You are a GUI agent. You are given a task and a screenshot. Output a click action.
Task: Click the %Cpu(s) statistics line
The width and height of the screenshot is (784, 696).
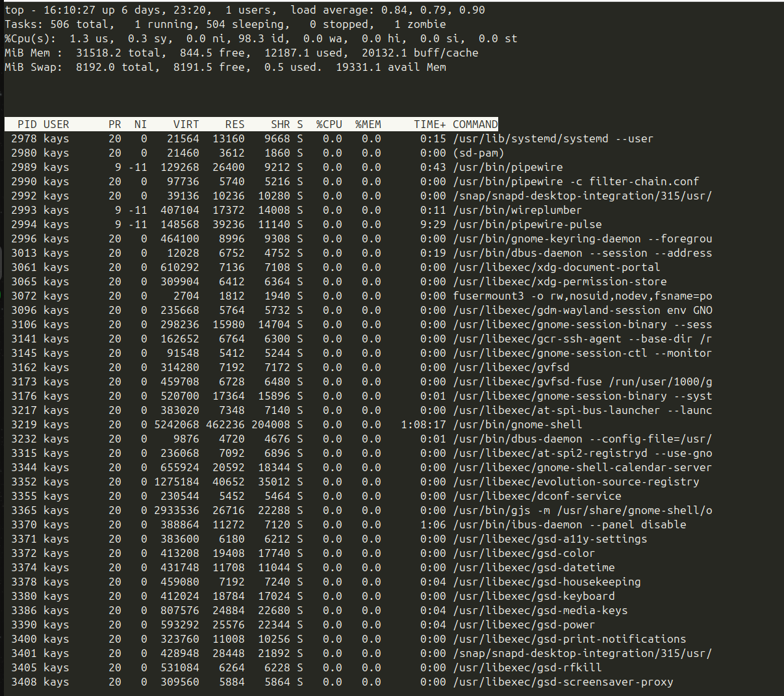click(x=195, y=38)
